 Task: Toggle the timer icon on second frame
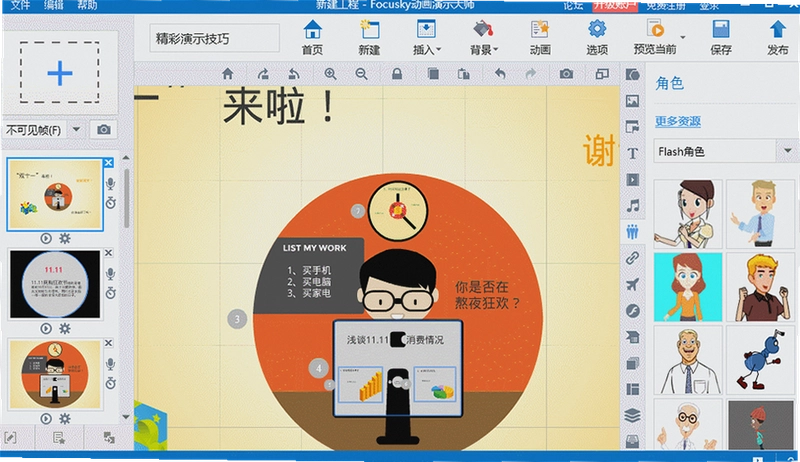point(110,293)
